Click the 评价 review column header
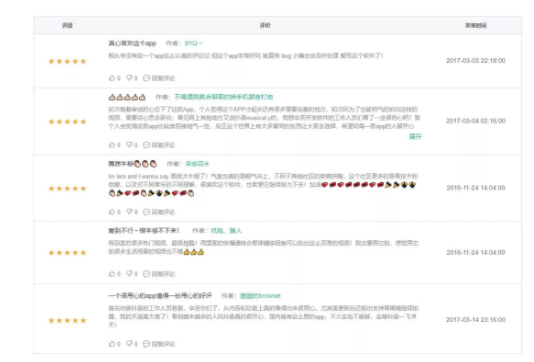 265,25
